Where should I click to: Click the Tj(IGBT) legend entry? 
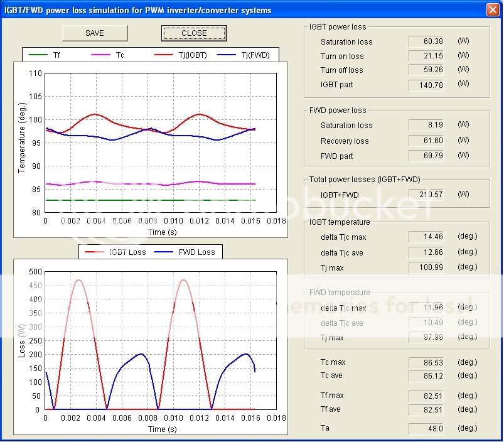(x=180, y=55)
